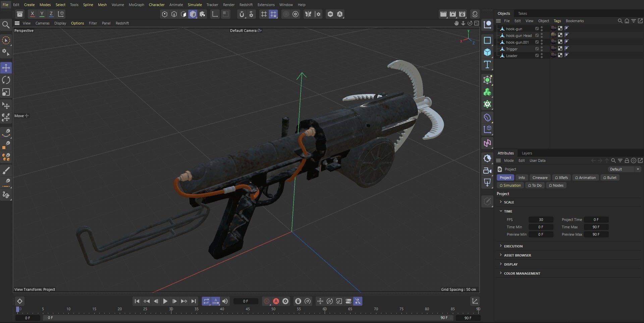Open the MoGraph menu
This screenshot has height=323, width=644.
[136, 5]
